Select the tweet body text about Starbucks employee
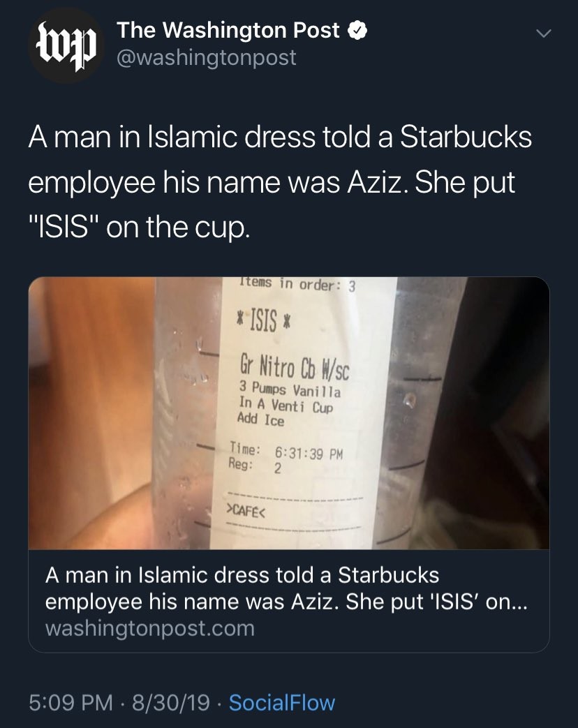This screenshot has height=728, width=578. coord(280,182)
